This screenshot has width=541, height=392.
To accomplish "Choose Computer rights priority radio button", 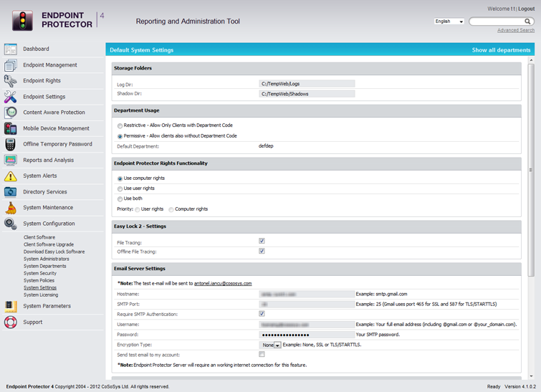I will coord(171,209).
